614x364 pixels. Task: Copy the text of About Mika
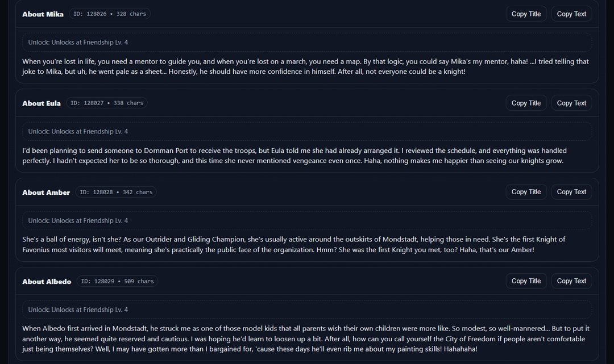571,14
